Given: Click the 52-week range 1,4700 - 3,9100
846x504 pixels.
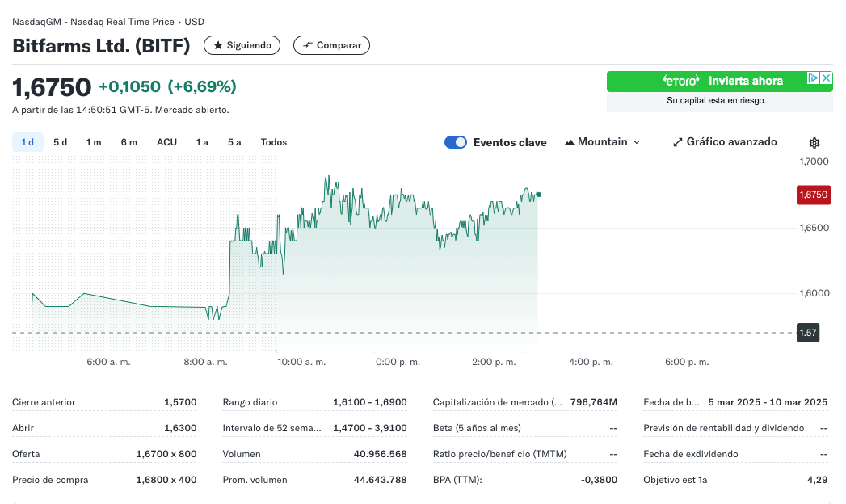Looking at the screenshot, I should tap(369, 428).
